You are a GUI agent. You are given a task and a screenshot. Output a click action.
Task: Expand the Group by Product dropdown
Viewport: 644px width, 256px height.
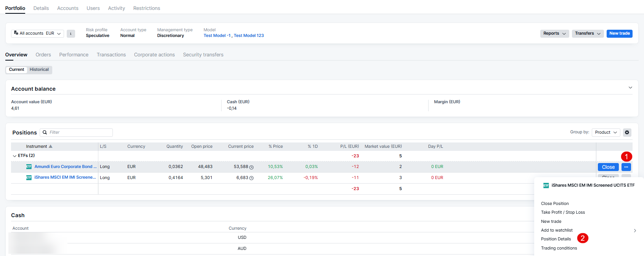[605, 133]
